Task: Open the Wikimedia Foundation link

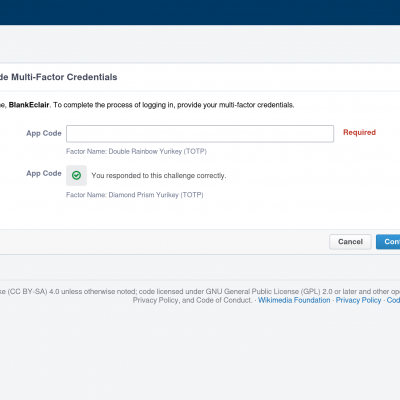Action: tap(294, 300)
